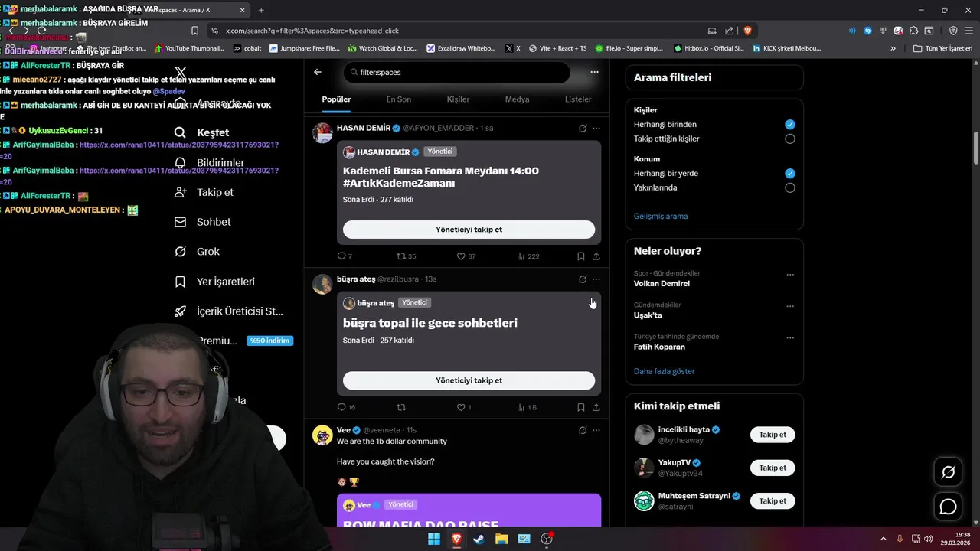Open Brave browser in taskbar
This screenshot has height=551, width=980.
(456, 539)
